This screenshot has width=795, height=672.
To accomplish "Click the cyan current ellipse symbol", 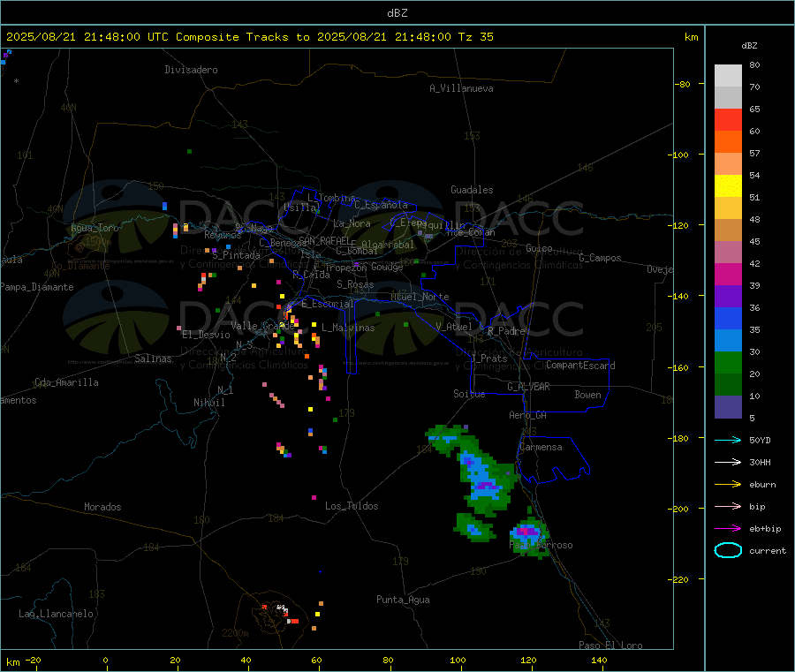I will point(728,550).
